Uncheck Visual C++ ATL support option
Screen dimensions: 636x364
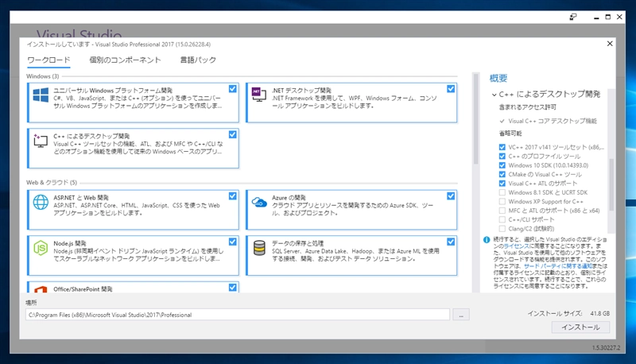tap(502, 184)
